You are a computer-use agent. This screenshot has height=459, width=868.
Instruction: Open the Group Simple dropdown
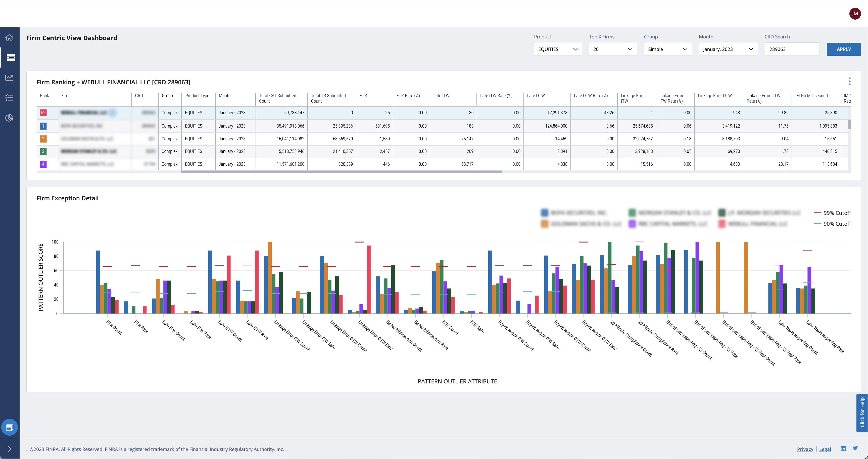pos(668,49)
